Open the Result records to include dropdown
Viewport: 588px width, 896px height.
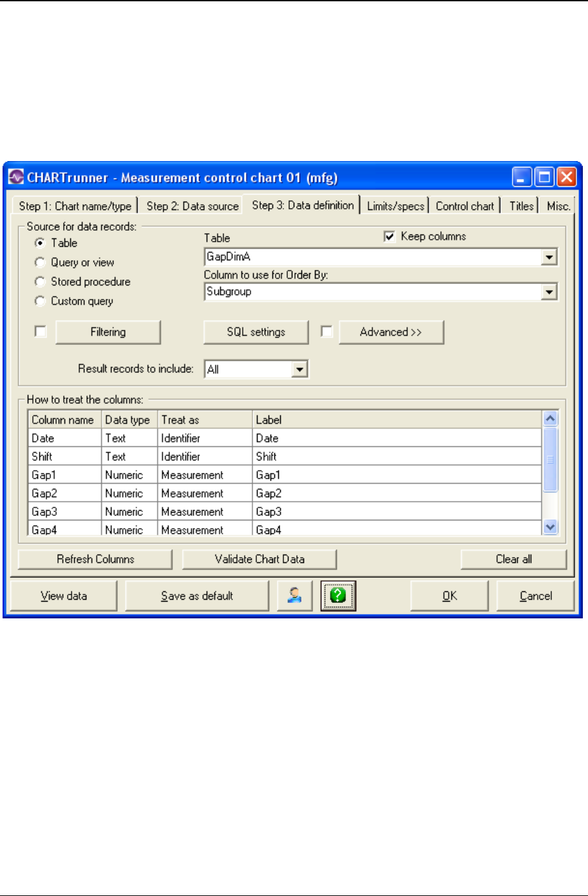click(x=299, y=370)
